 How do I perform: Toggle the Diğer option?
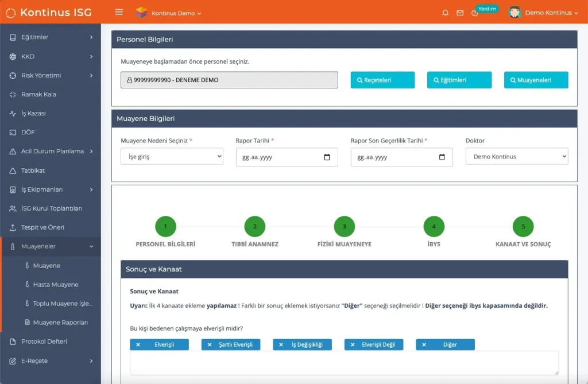[445, 344]
